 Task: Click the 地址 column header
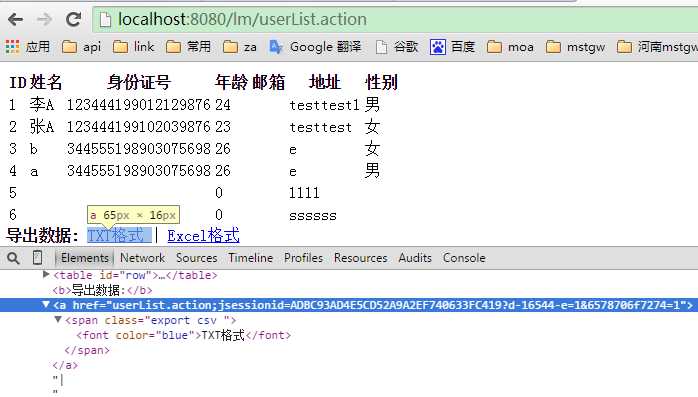[325, 82]
